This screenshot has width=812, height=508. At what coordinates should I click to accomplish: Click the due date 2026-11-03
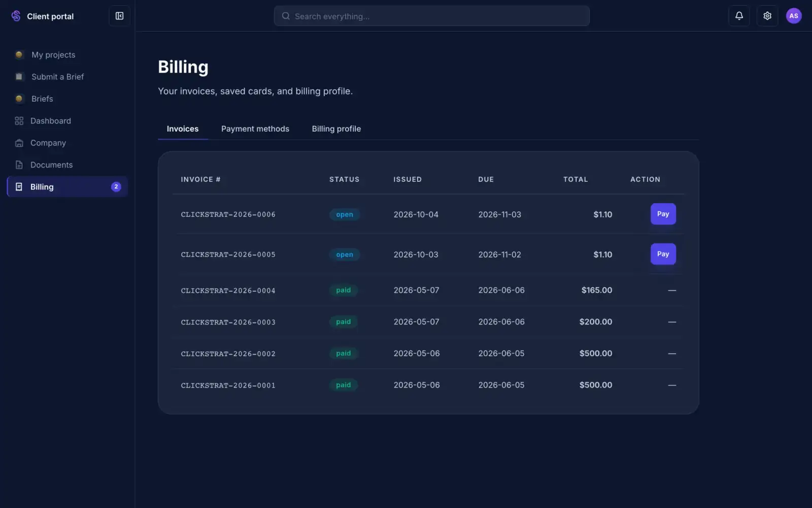pos(500,214)
